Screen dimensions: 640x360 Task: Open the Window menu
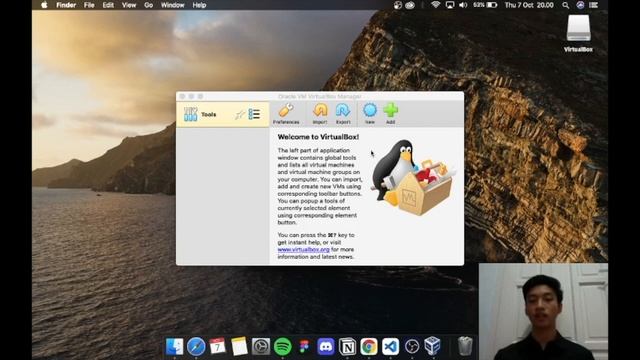click(172, 5)
